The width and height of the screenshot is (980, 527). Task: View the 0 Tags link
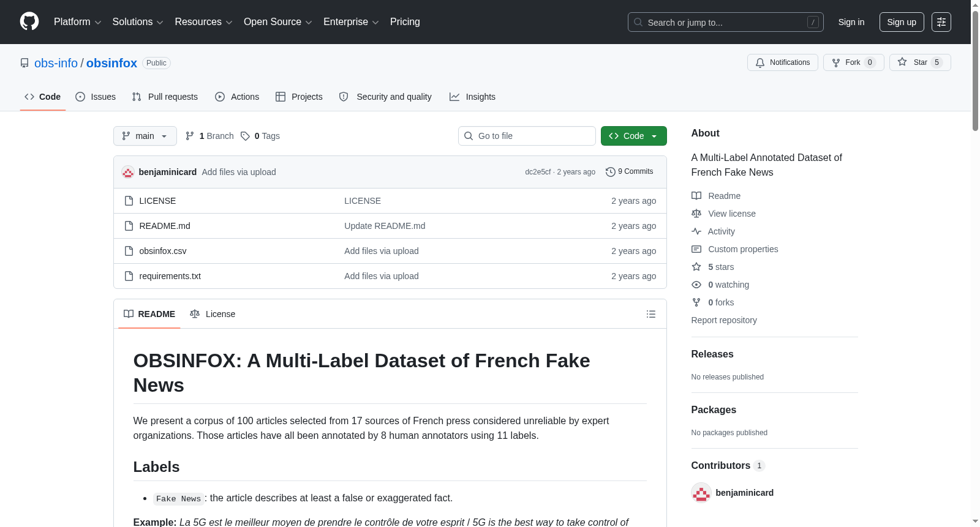coord(260,136)
